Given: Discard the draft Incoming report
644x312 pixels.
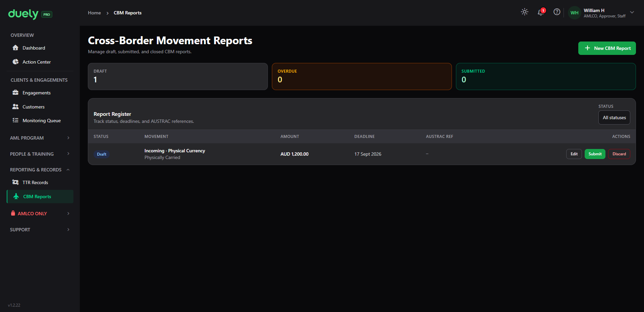Looking at the screenshot, I should tap(619, 154).
